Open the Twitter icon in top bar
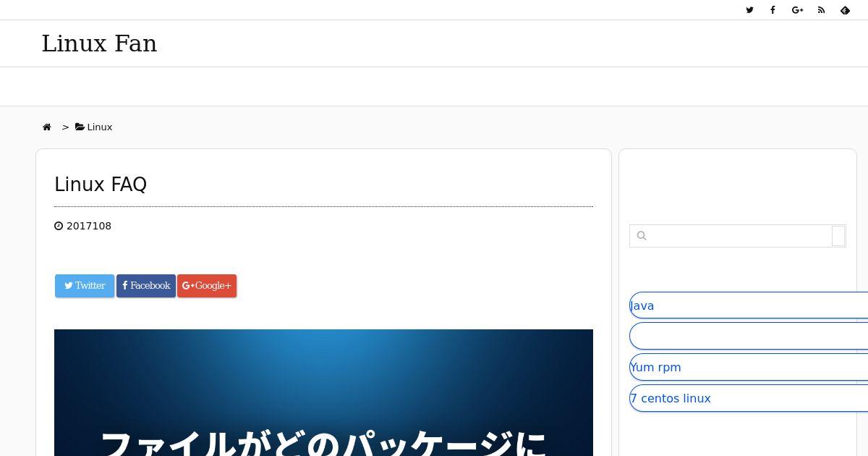 point(749,10)
